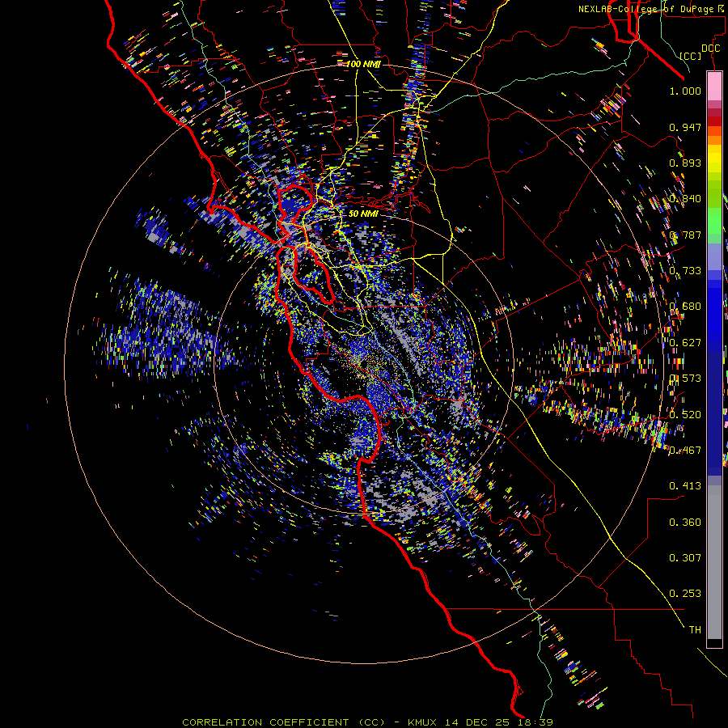Image resolution: width=728 pixels, height=728 pixels.
Task: Click the 0.947 scale value
Action: pyautogui.click(x=685, y=127)
